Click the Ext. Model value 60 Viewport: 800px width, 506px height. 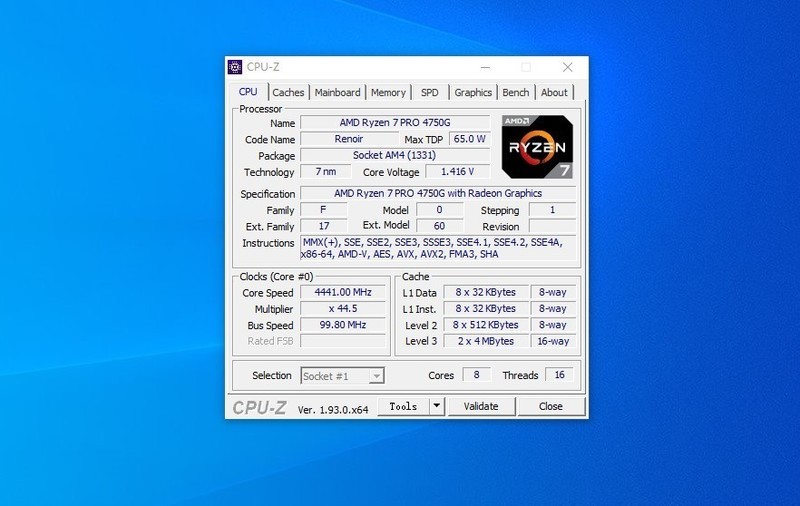(x=439, y=226)
